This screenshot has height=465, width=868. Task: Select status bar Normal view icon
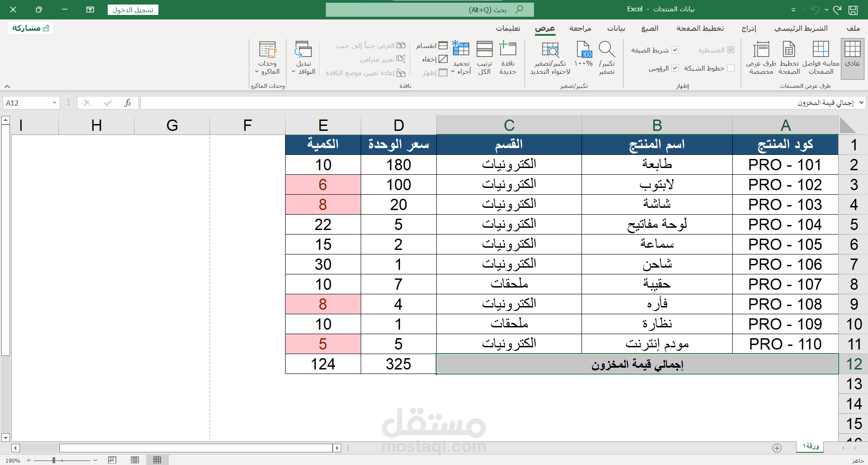coord(157,460)
